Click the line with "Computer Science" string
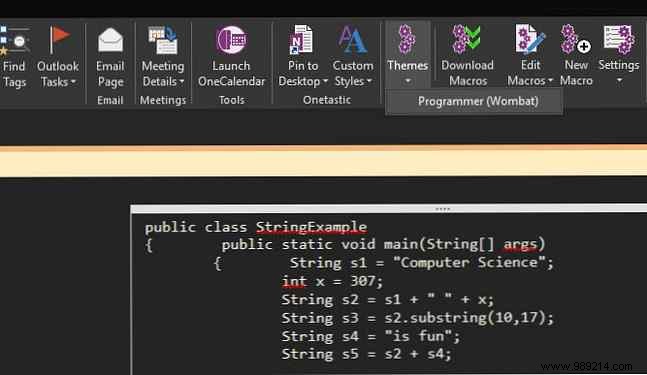Screen dimensions: 647x375 tap(421, 263)
